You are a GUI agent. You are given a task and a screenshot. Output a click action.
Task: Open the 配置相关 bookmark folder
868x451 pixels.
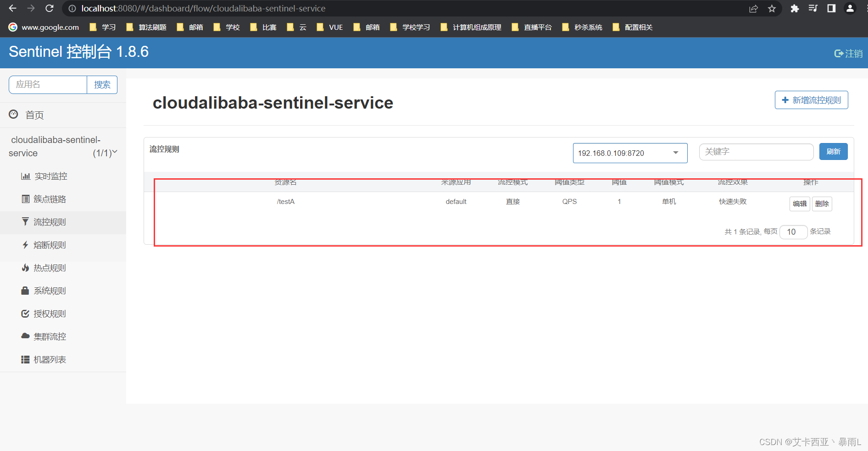633,27
